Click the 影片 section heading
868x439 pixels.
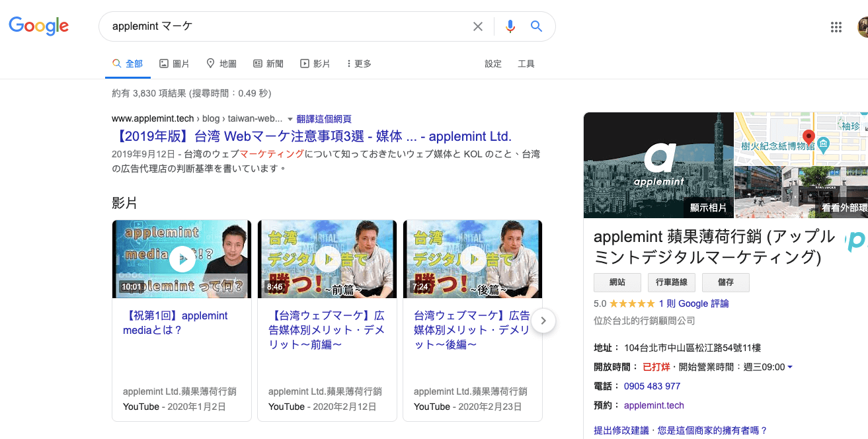click(x=124, y=203)
